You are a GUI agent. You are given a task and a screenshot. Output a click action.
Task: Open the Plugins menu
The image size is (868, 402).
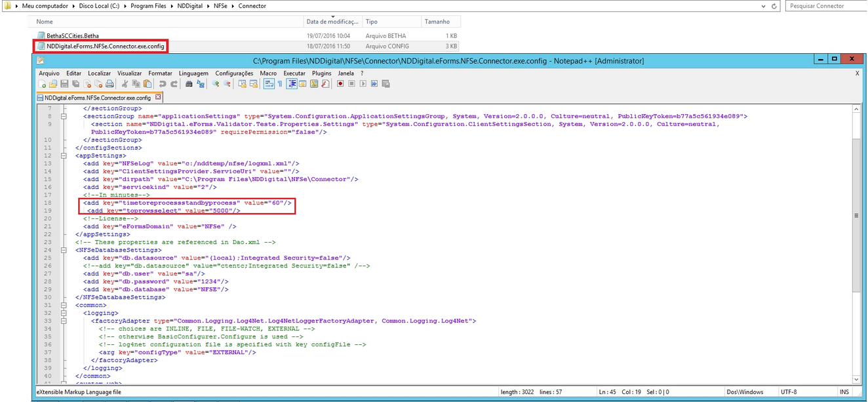tap(321, 73)
